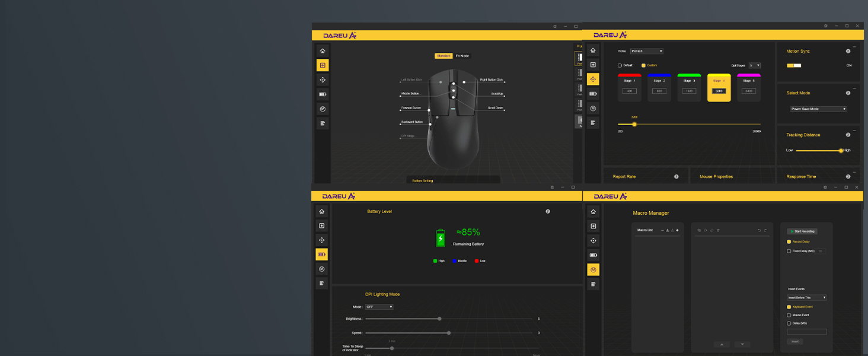Add new macro with plus icon in Macro List
Screen dimensions: 868x356
(x=677, y=230)
